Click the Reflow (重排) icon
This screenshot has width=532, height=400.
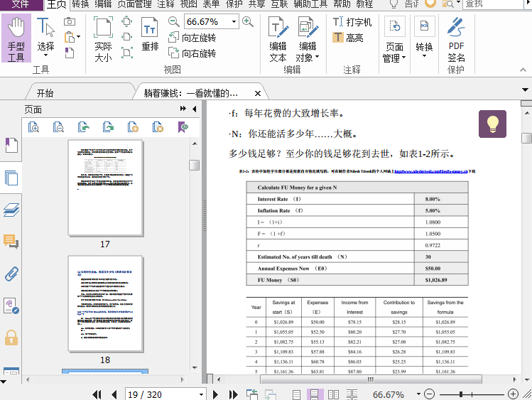[x=150, y=36]
